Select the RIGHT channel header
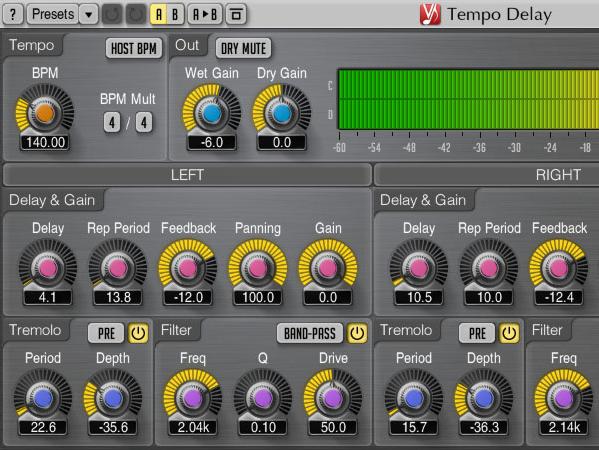599x450 pixels. [487, 175]
